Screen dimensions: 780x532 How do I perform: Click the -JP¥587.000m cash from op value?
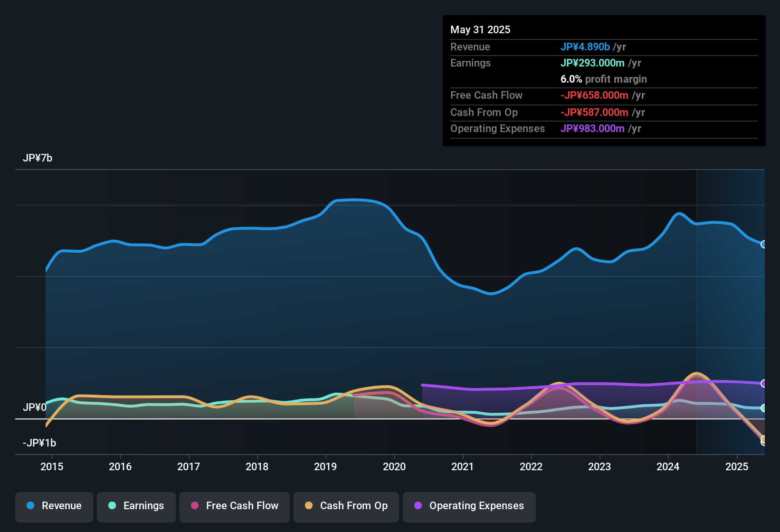coord(594,113)
